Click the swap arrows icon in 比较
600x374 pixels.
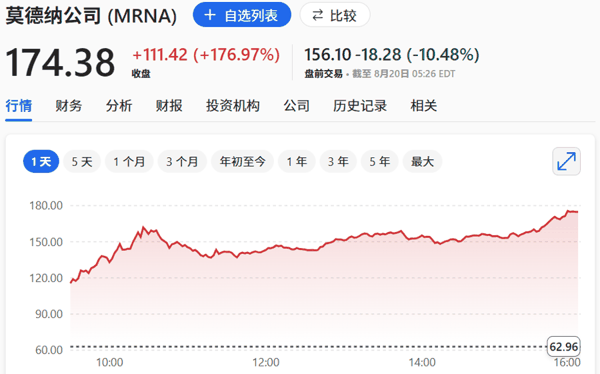point(318,15)
